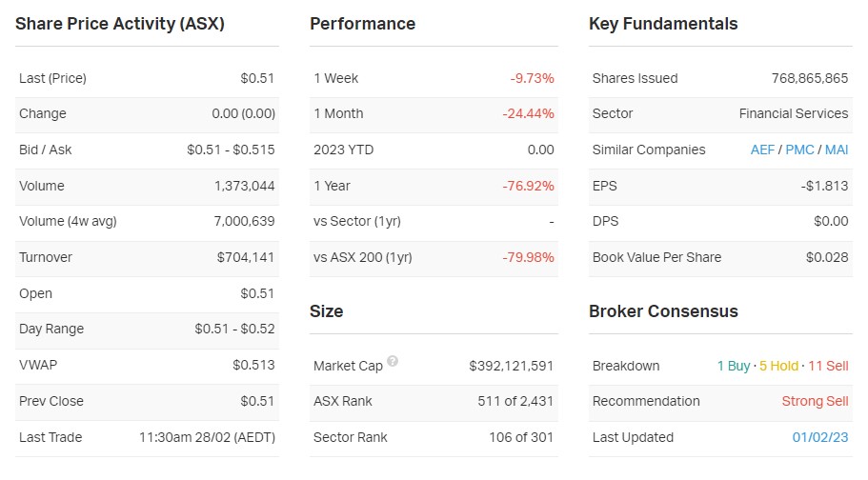
Task: Click the Market Cap value $392,121,591
Action: tap(511, 366)
